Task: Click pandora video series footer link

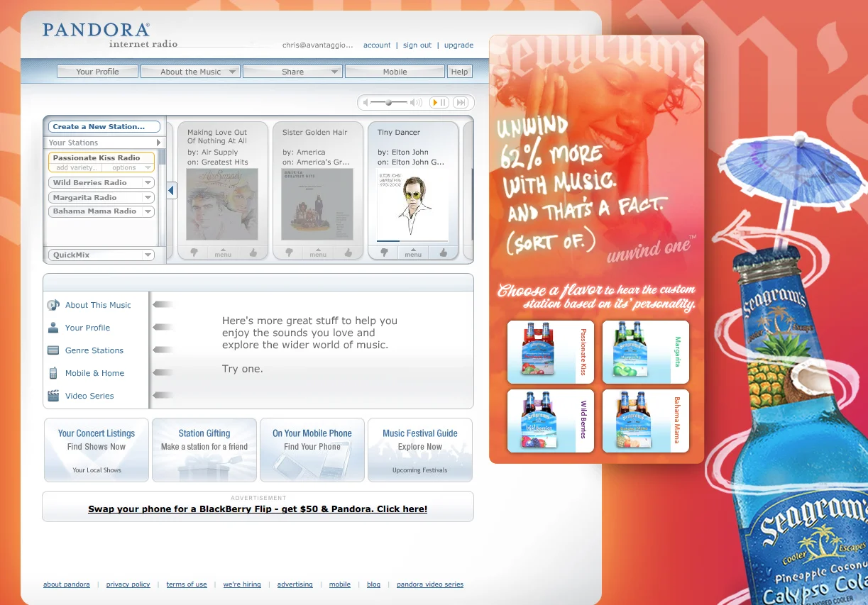Action: tap(430, 584)
